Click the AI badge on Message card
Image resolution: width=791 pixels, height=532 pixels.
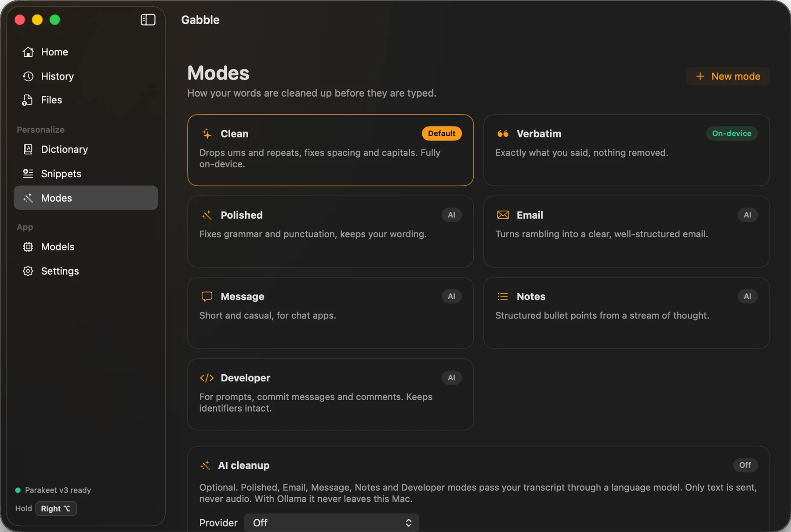pyautogui.click(x=451, y=296)
